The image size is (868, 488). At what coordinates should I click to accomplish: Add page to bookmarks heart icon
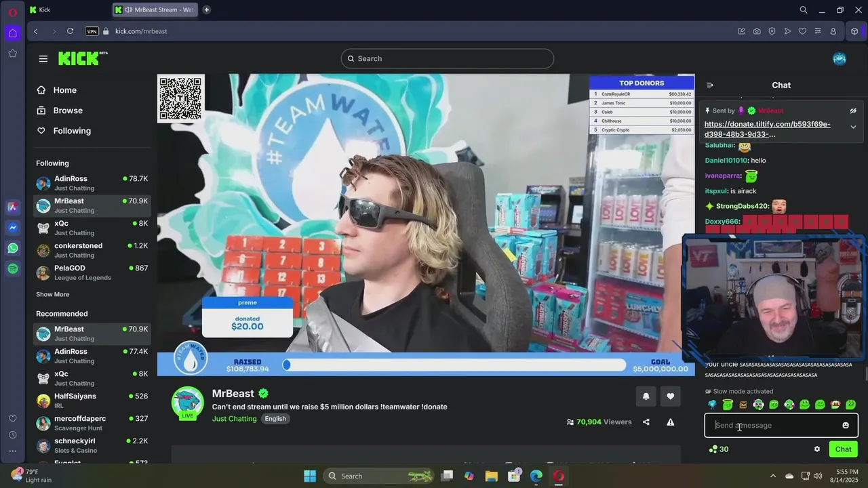pos(802,31)
